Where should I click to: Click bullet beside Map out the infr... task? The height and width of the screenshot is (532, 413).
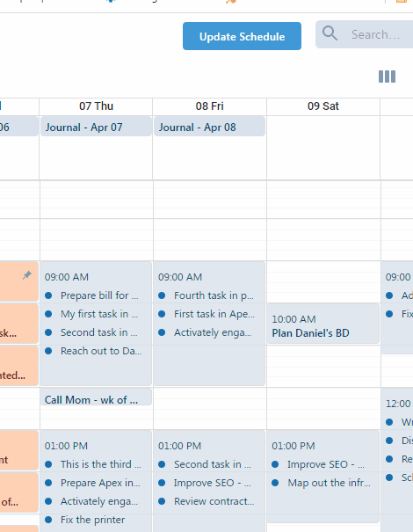point(275,483)
